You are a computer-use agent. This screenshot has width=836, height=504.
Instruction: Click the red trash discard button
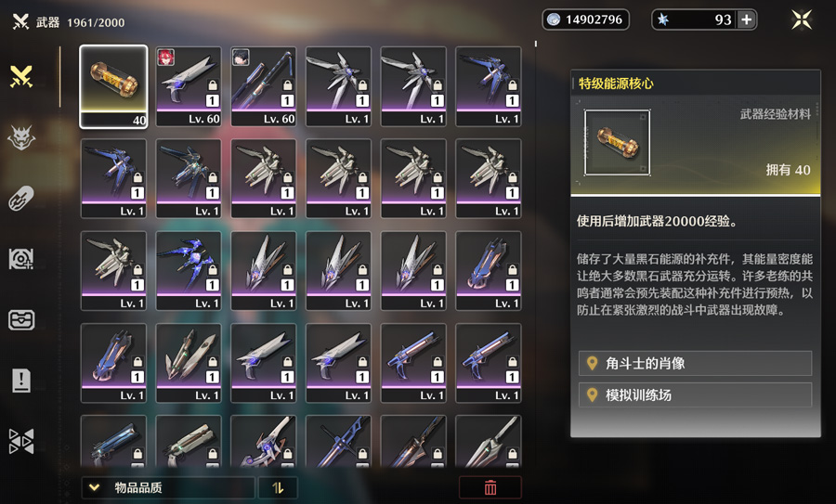(x=490, y=487)
